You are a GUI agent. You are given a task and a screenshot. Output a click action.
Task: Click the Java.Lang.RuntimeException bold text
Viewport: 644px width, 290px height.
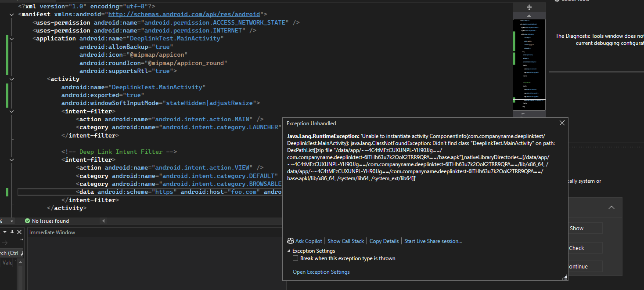pos(323,136)
